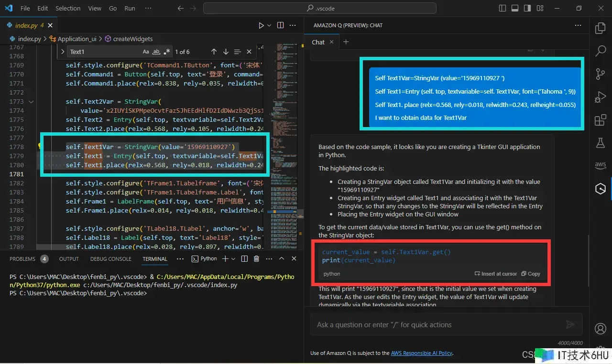Open the Extensions view
Viewport: 612px width, 364px height.
[601, 120]
